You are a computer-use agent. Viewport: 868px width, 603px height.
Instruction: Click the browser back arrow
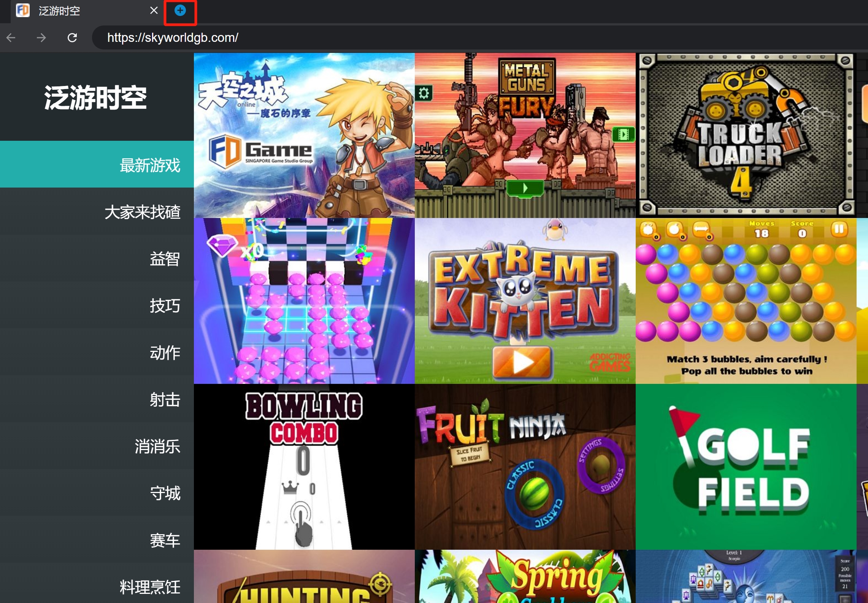(x=11, y=38)
